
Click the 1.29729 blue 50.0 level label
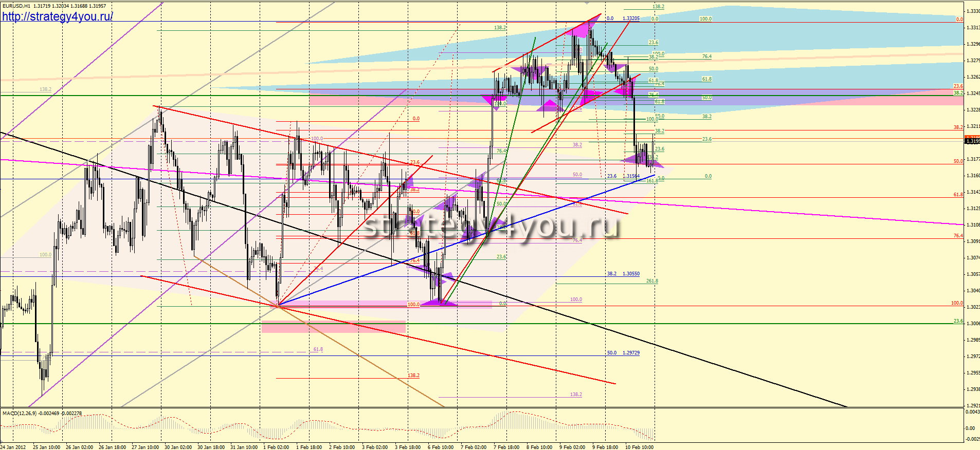631,353
